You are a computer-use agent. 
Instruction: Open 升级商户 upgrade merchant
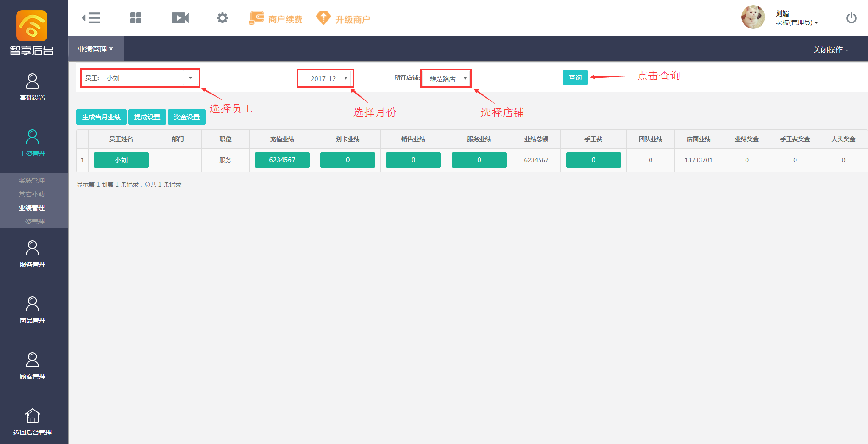[343, 18]
